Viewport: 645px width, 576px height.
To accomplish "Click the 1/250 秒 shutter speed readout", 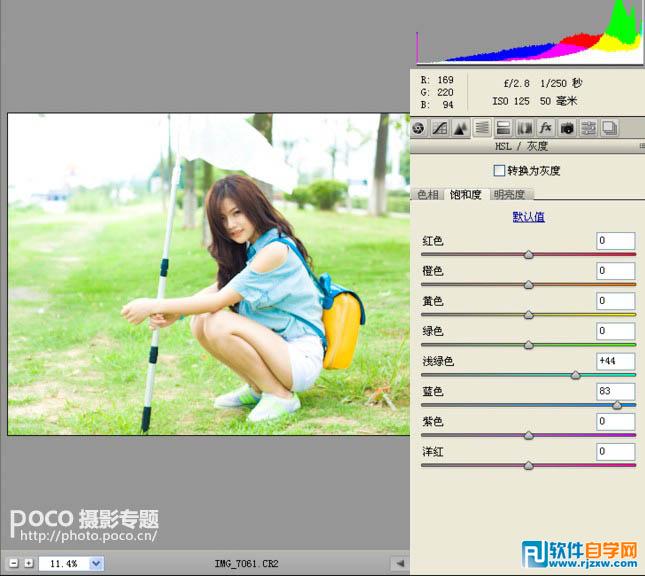I will click(x=561, y=84).
